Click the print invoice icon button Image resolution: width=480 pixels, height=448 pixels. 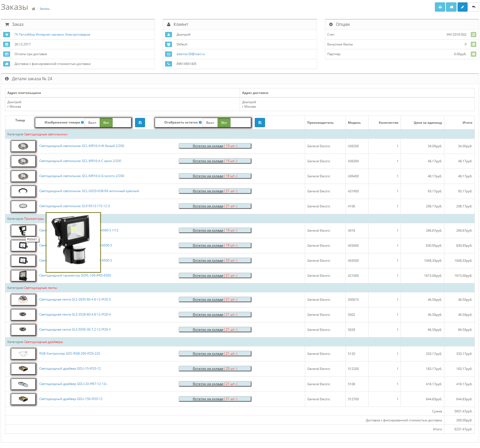point(440,7)
